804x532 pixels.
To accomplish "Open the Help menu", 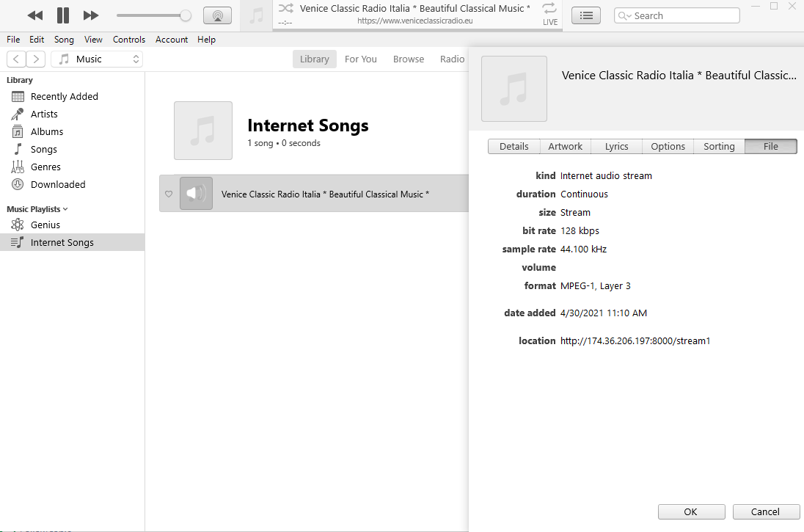I will pos(207,40).
